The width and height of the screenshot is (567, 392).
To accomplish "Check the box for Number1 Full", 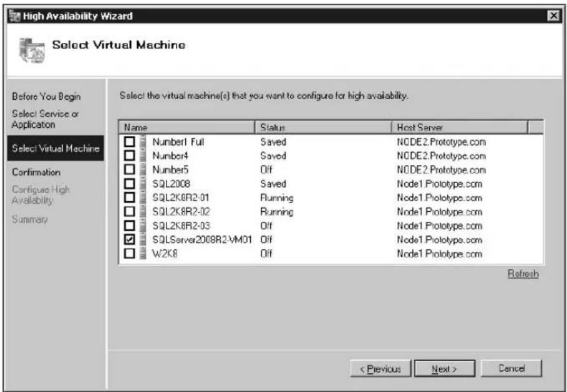I will (x=130, y=141).
